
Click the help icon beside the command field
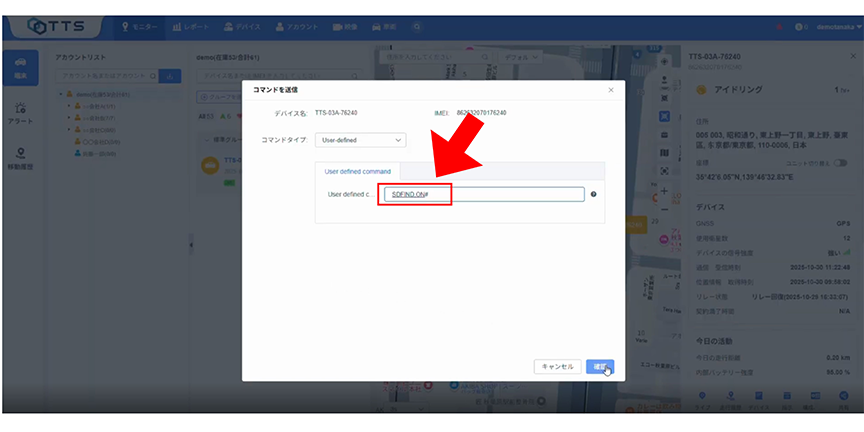(x=593, y=194)
